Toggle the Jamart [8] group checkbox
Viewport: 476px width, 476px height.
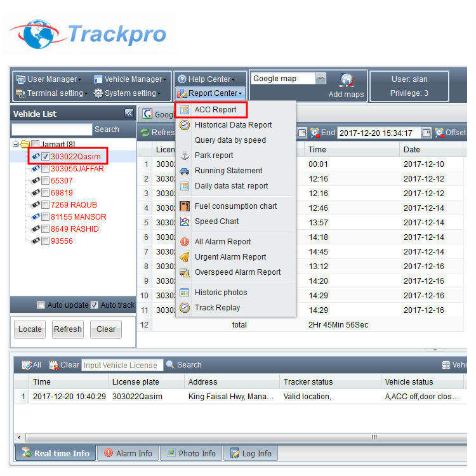[x=35, y=143]
